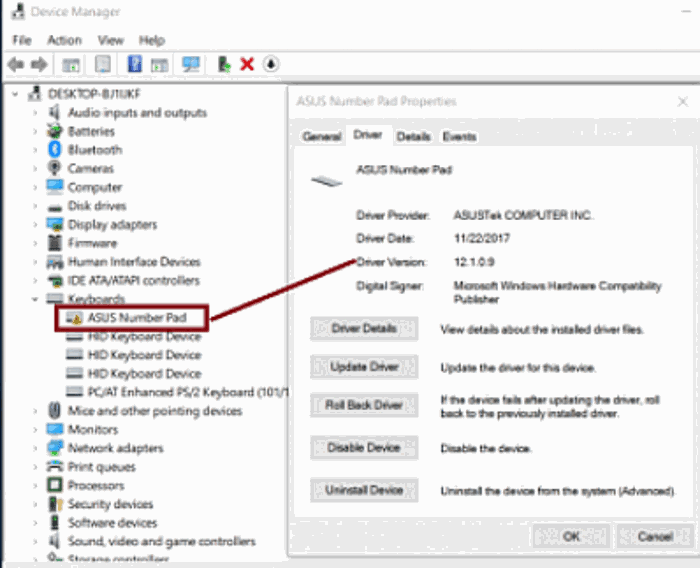
Task: Open the View menu
Action: click(x=111, y=40)
